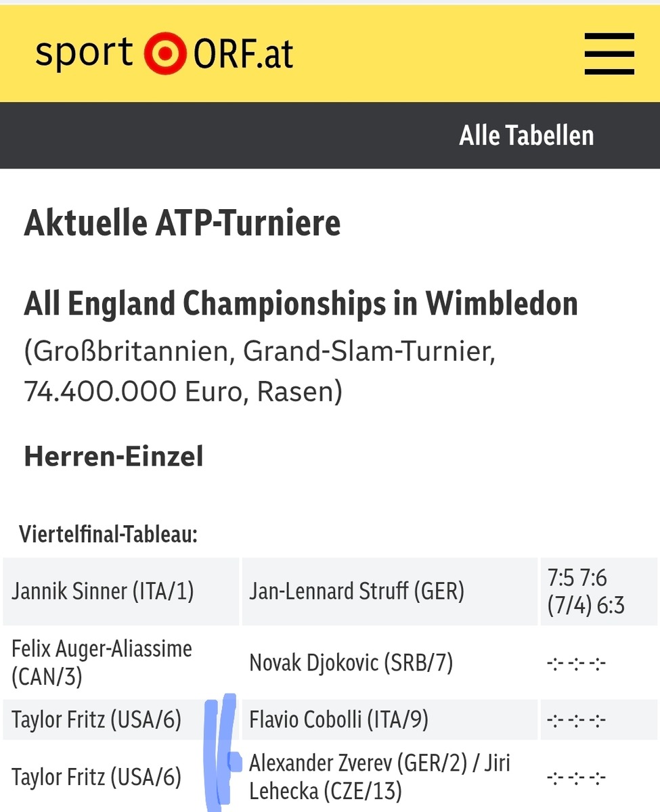Screen dimensions: 660x812
Task: Select the Herren-Einzel section heading
Action: click(x=114, y=457)
